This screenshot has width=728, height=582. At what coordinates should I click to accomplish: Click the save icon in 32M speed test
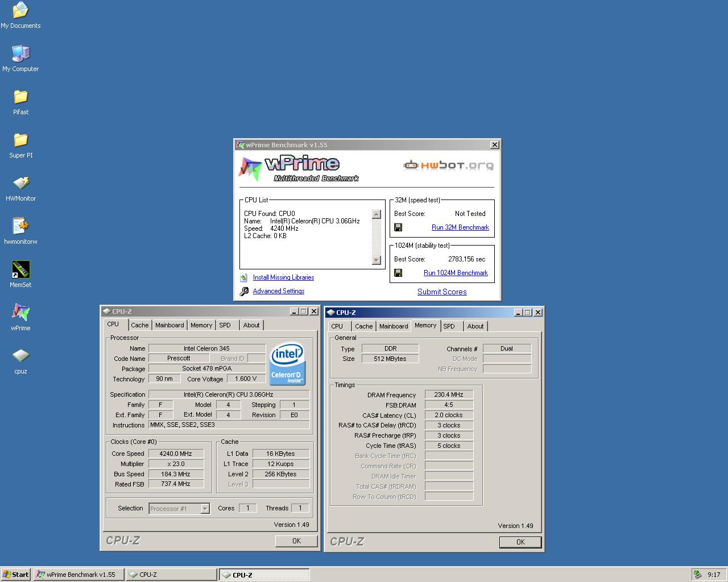pos(398,227)
